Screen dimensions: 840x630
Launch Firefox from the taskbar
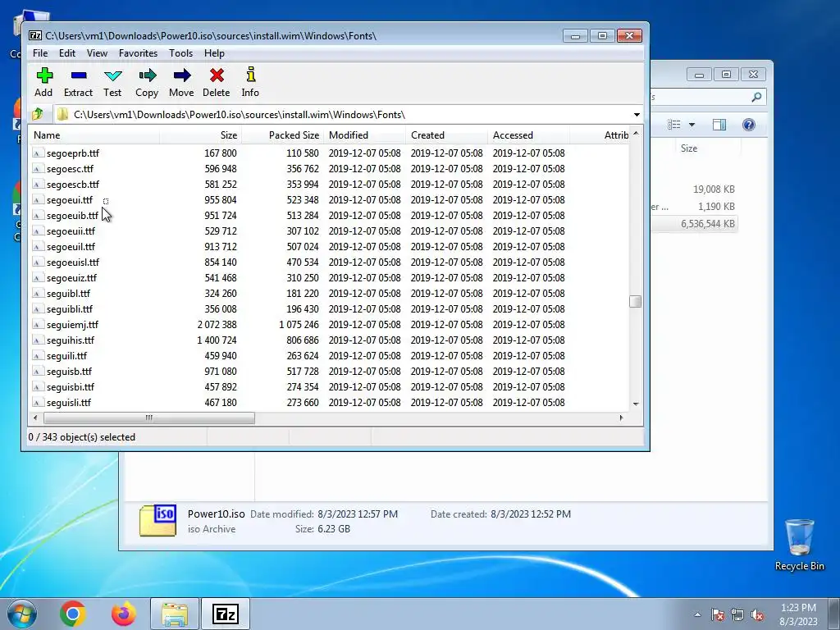point(124,614)
